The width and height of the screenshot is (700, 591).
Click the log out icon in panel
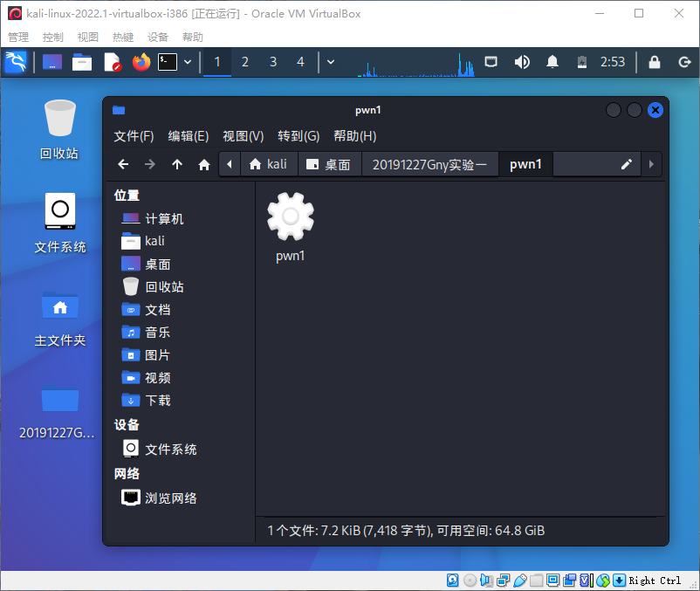(685, 62)
